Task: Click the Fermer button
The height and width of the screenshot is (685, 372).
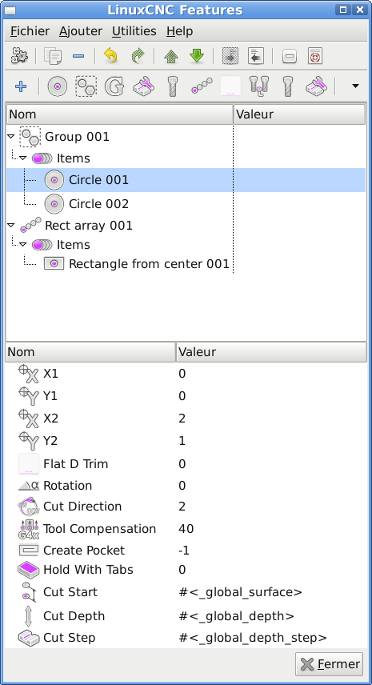Action: click(x=329, y=664)
